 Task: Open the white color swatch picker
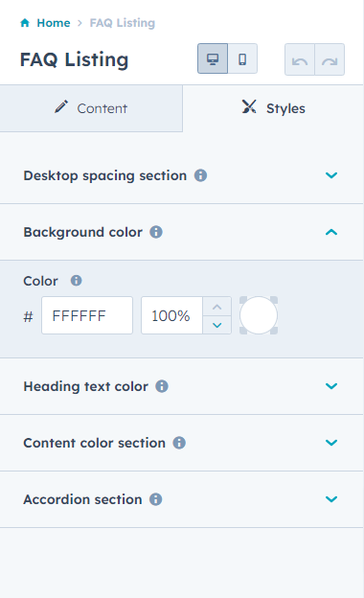[x=259, y=315]
